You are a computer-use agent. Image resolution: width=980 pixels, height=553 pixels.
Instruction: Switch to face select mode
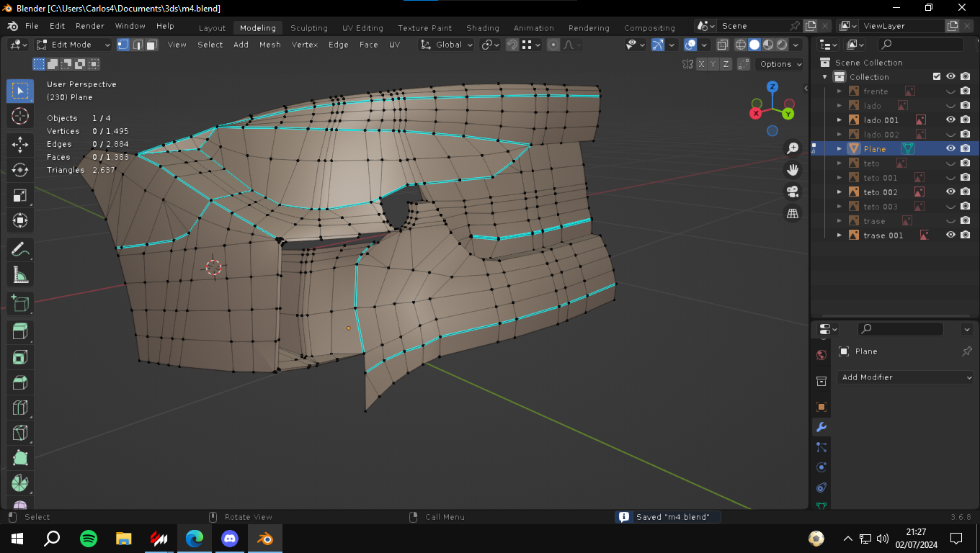click(x=151, y=45)
